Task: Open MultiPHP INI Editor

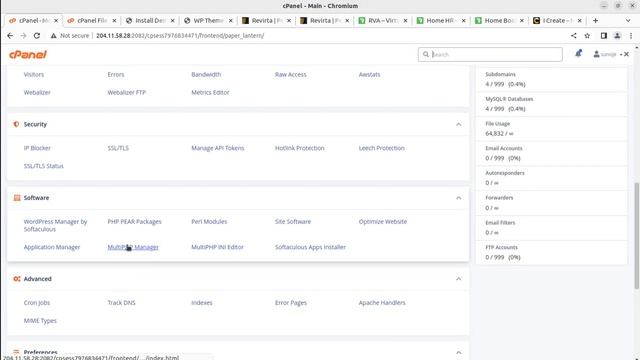Action: click(217, 247)
